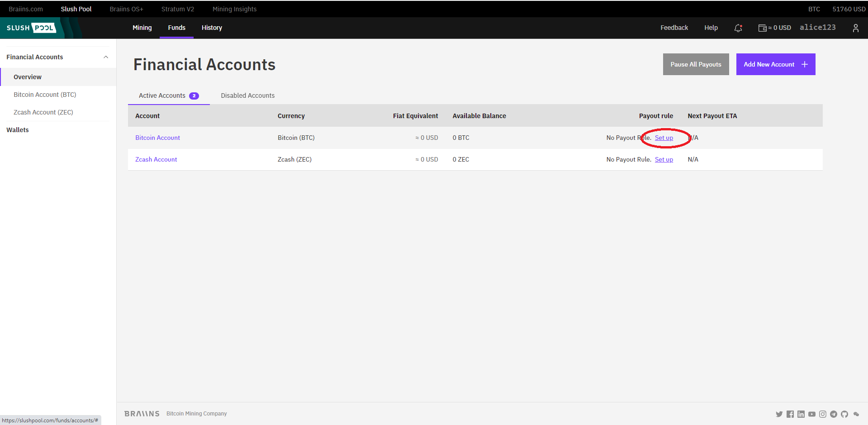Collapse the Financial Accounts sidebar section

pyautogui.click(x=106, y=57)
